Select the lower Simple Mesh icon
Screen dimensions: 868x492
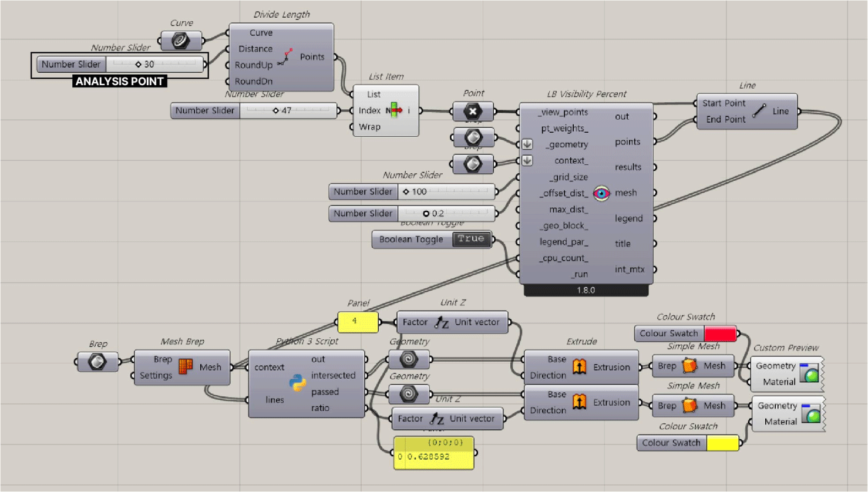[690, 406]
